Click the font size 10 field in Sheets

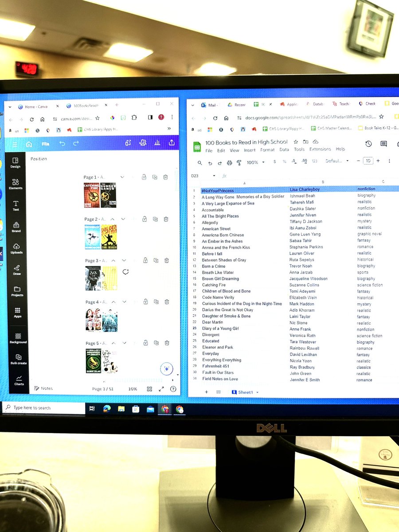pyautogui.click(x=368, y=161)
